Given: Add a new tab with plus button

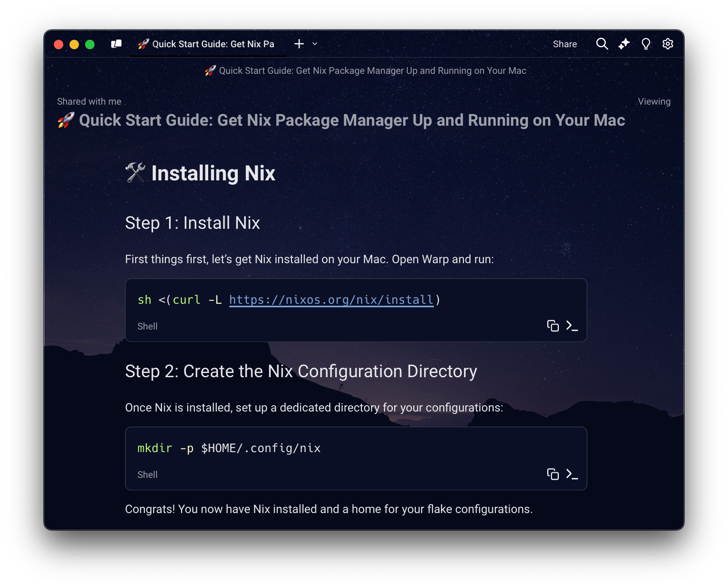Looking at the screenshot, I should coord(299,44).
